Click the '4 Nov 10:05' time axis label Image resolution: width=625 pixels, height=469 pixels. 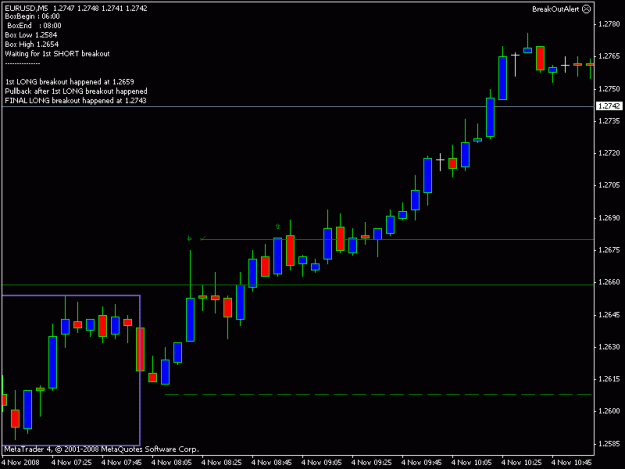coord(472,462)
